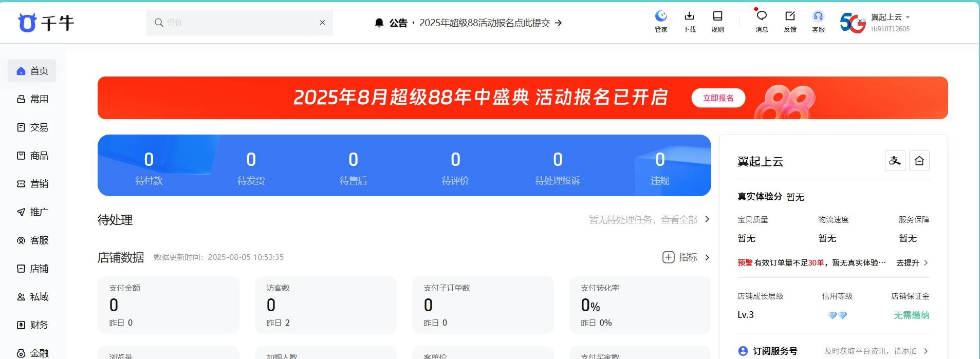Click the 预警 warning text

pyautogui.click(x=745, y=262)
